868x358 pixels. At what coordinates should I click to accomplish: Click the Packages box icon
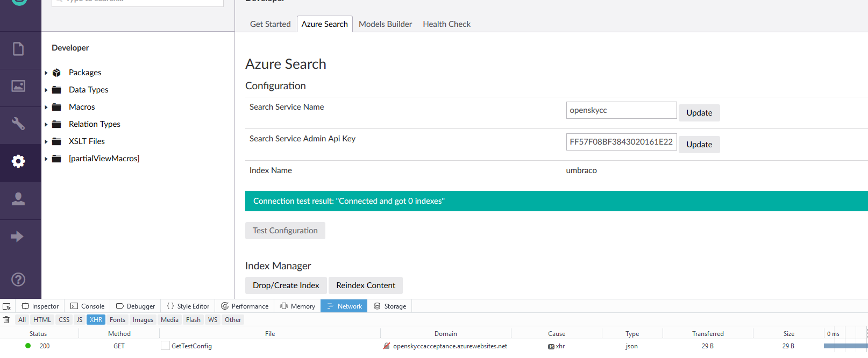[x=56, y=73]
